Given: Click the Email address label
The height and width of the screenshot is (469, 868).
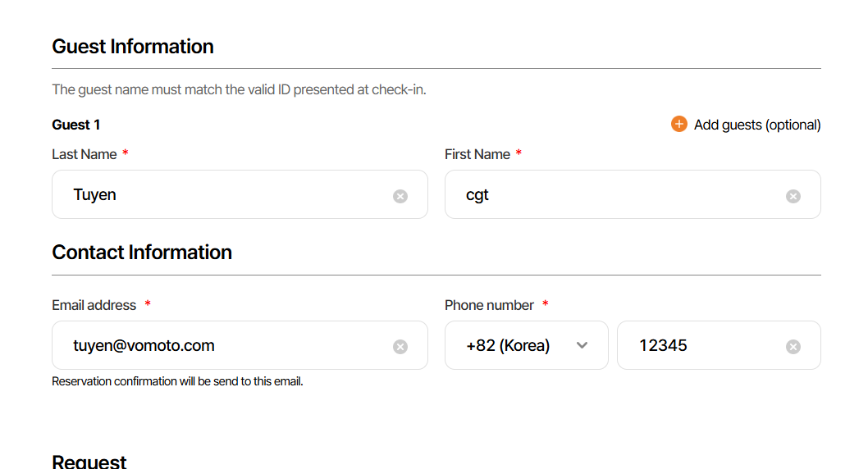Looking at the screenshot, I should 94,305.
